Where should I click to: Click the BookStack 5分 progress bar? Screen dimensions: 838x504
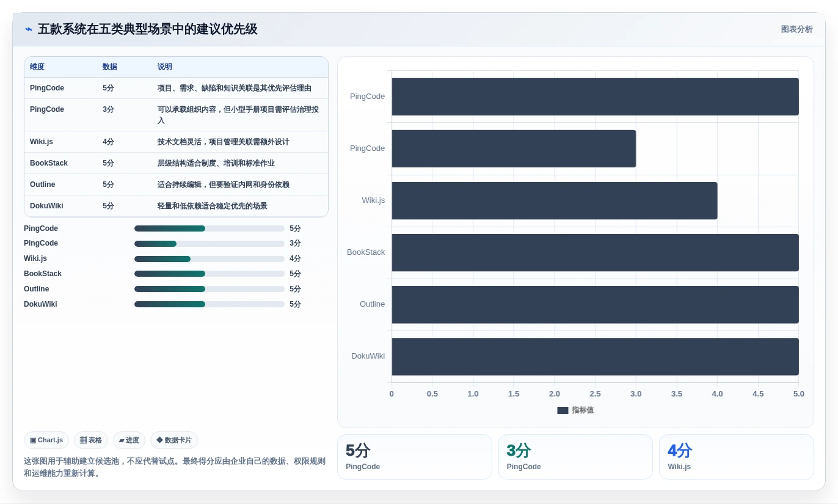209,274
